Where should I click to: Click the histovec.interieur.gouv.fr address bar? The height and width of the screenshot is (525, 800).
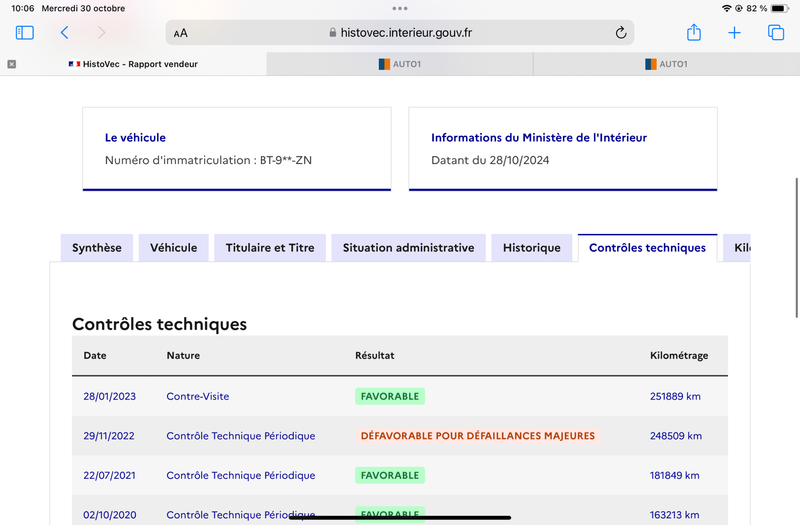point(399,33)
